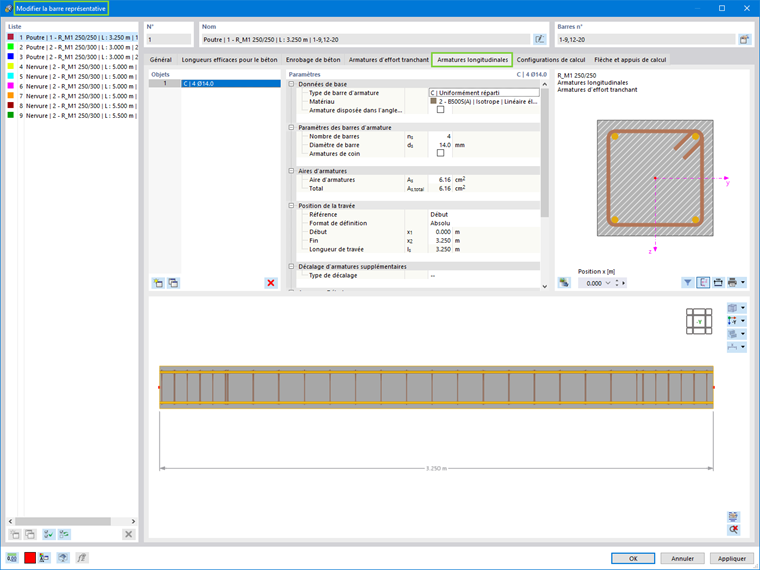
Task: Click the 'Fin' value 3.250
Action: click(x=443, y=240)
